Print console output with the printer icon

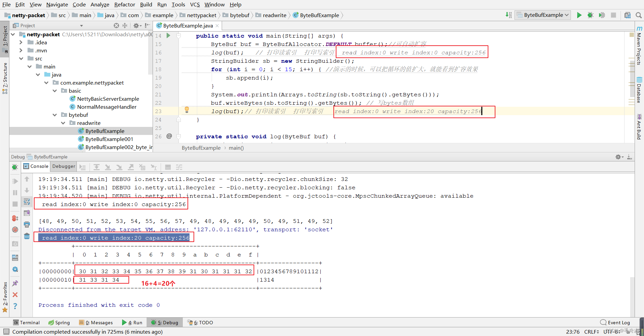tap(27, 225)
